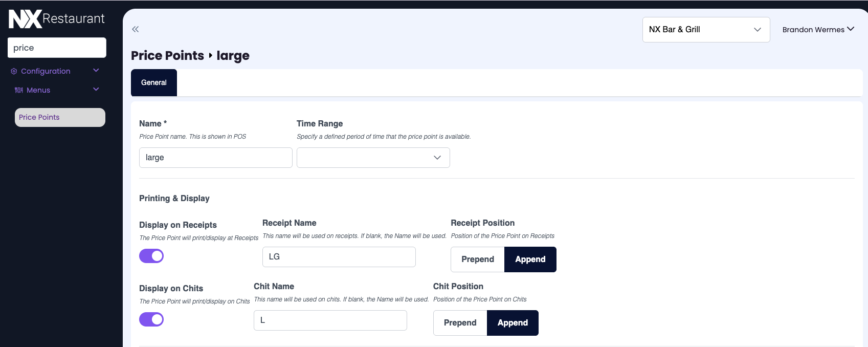Toggle Display on Chits switch
This screenshot has width=868, height=347.
151,319
